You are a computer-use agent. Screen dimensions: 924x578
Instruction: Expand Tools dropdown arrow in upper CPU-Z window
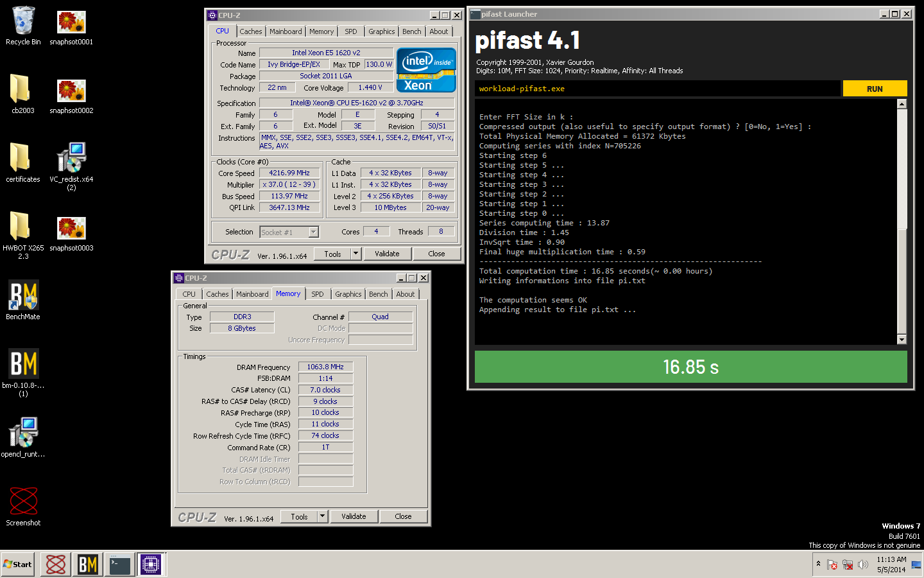tap(356, 254)
